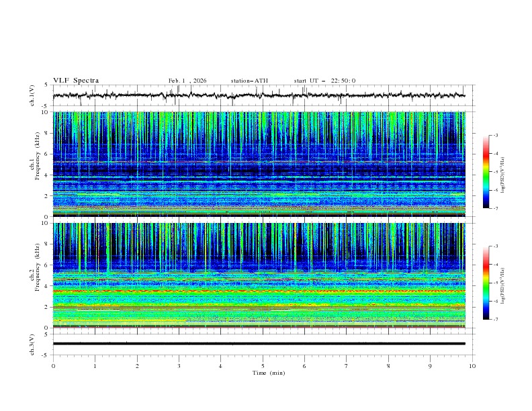Image resolution: width=532 pixels, height=411 pixels.
Task: Click the ch.2 PSD color scale bar
Action: point(486,283)
